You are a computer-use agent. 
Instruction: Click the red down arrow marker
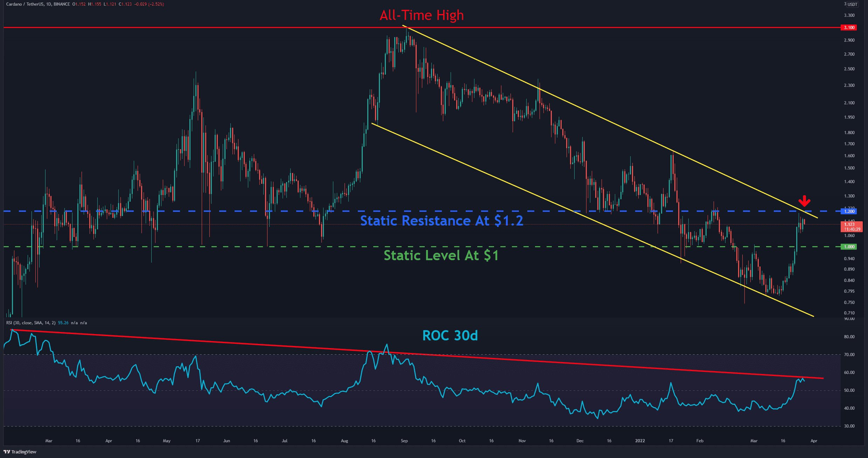[804, 201]
